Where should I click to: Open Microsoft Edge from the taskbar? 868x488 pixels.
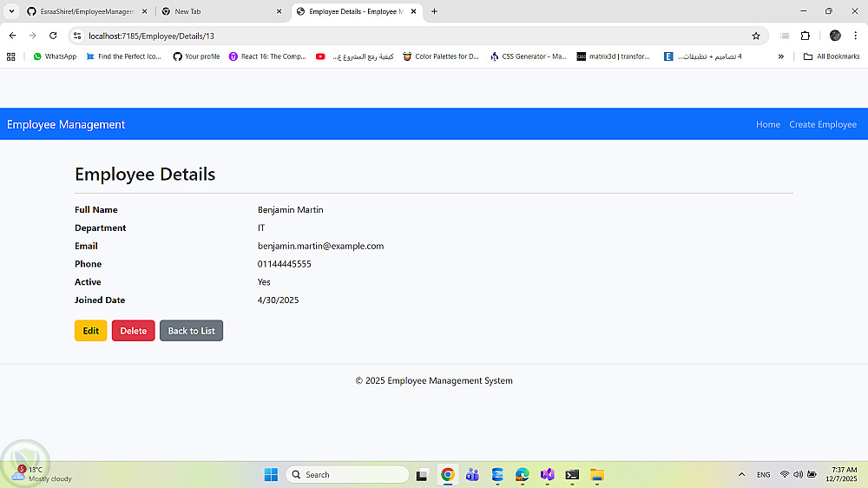(x=522, y=475)
